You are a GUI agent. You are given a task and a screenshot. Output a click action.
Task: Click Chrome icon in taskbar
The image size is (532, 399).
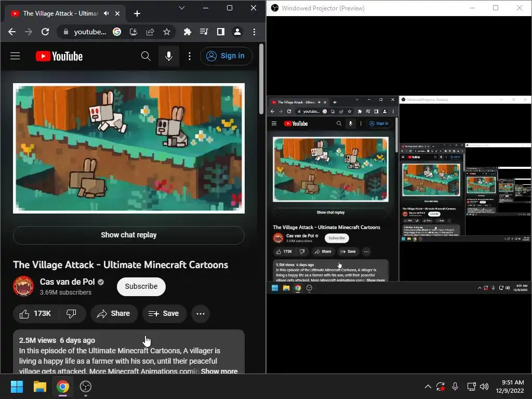[x=63, y=387]
